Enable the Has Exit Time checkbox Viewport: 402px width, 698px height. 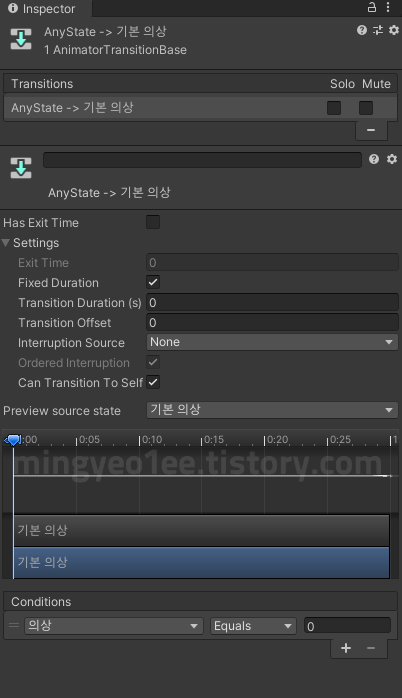coord(153,222)
